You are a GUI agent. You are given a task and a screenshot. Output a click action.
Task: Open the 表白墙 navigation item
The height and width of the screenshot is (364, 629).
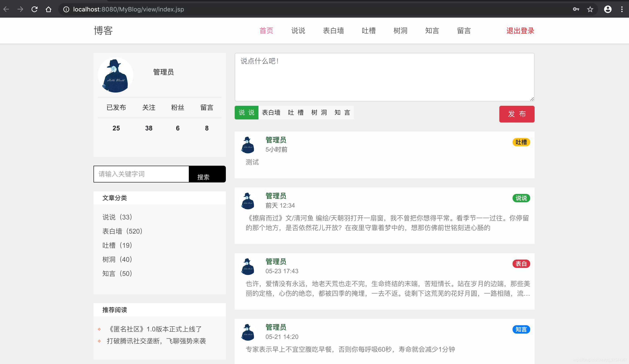point(333,31)
